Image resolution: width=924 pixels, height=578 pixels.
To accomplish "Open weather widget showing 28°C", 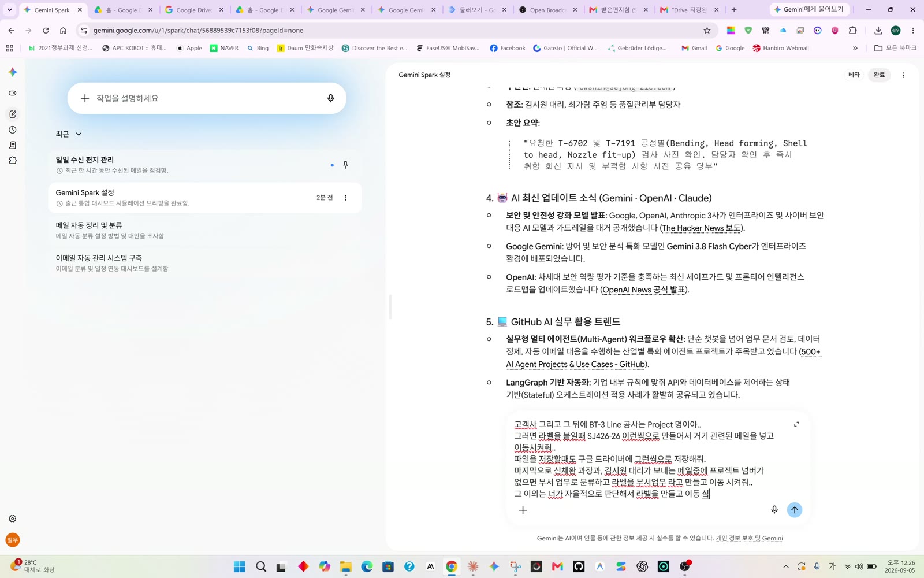I will click(32, 566).
